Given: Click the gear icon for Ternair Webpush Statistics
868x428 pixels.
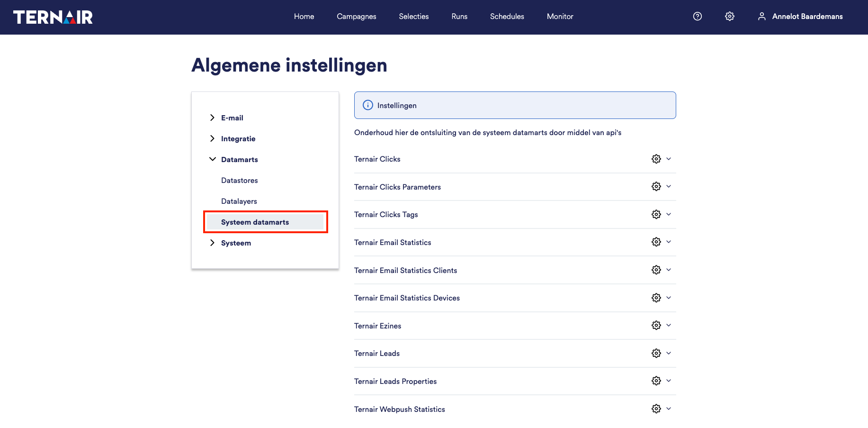Looking at the screenshot, I should 656,409.
